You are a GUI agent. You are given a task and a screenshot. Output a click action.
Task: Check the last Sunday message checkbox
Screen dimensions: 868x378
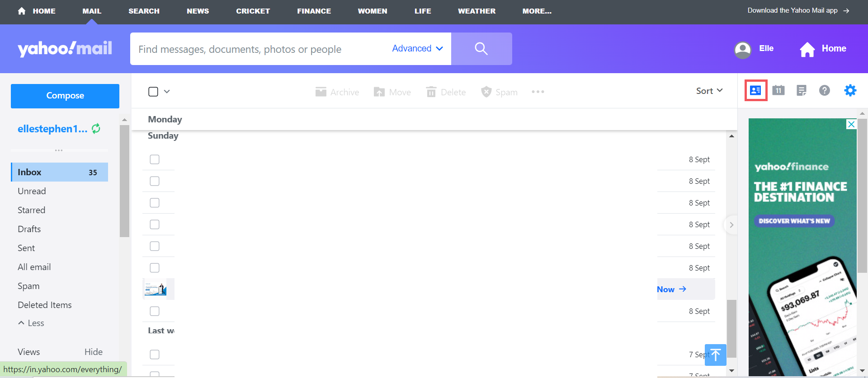(x=155, y=311)
